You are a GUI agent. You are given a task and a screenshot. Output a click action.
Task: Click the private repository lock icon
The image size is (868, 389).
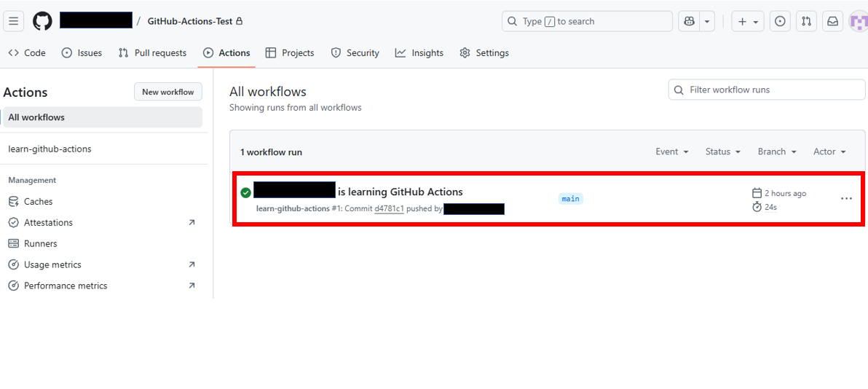click(239, 21)
